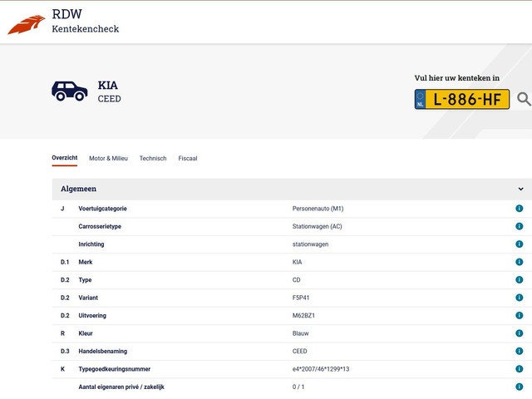Viewport: 532px width, 399px height.
Task: Open info icon for Uitvoering row
Action: [520, 316]
